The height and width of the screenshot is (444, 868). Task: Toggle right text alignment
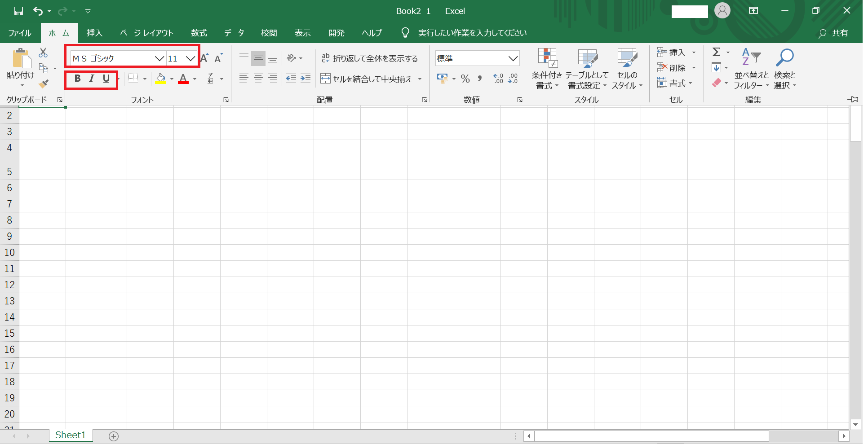pyautogui.click(x=273, y=79)
